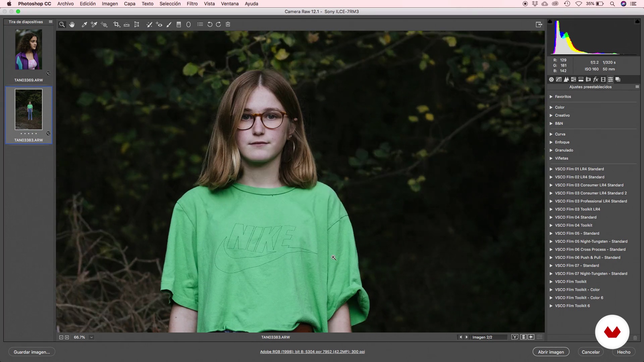This screenshot has height=362, width=644.
Task: Select the TAN03369.ARW thumbnail
Action: click(29, 50)
